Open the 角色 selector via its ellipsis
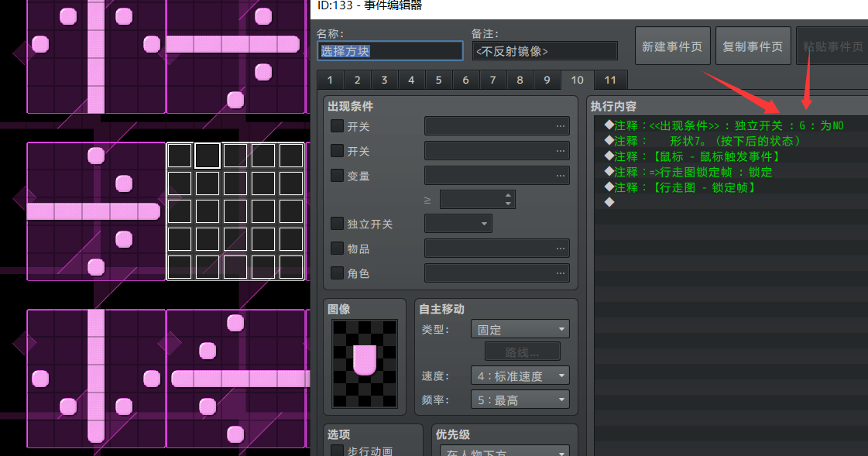Screen dimensions: 868x456 pos(560,273)
